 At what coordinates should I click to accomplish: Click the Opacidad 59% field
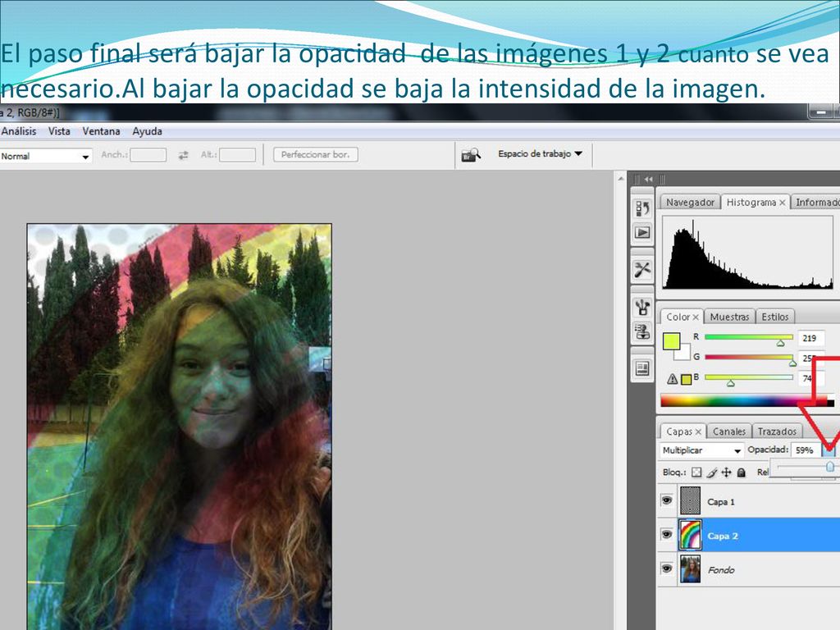coord(806,450)
